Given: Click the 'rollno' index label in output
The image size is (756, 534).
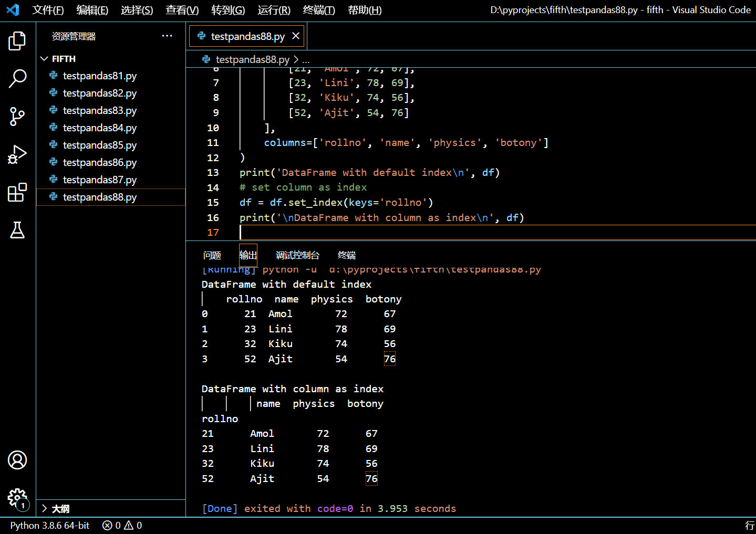Looking at the screenshot, I should 220,418.
